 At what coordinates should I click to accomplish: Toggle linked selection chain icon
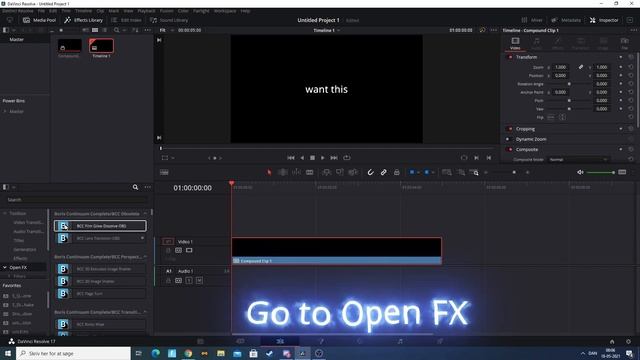(x=384, y=172)
